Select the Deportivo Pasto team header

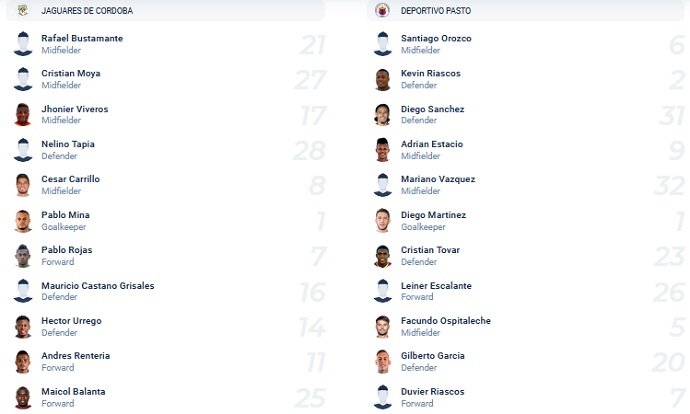click(x=525, y=10)
